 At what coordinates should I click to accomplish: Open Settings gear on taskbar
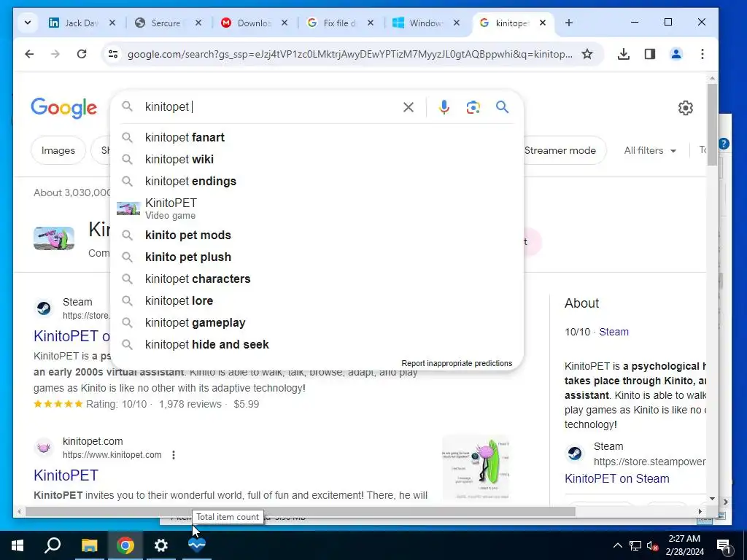pos(160,545)
